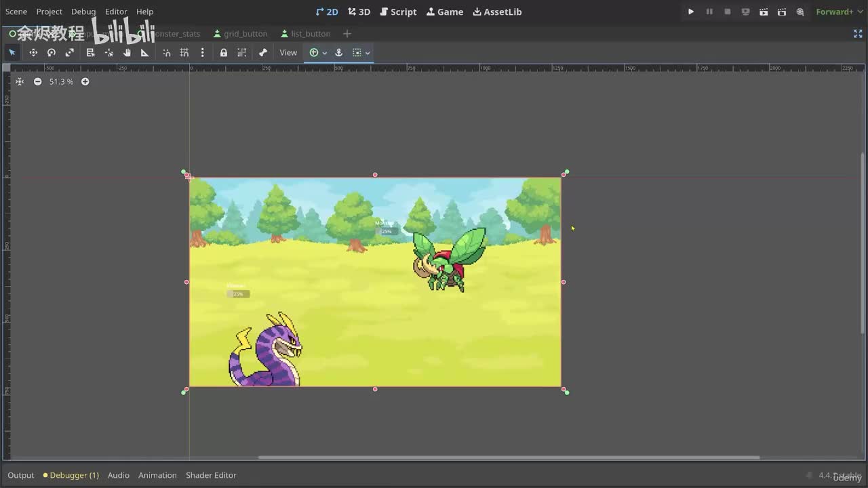This screenshot has width=868, height=488.
Task: Enable Movie Maker mode
Action: pos(800,12)
